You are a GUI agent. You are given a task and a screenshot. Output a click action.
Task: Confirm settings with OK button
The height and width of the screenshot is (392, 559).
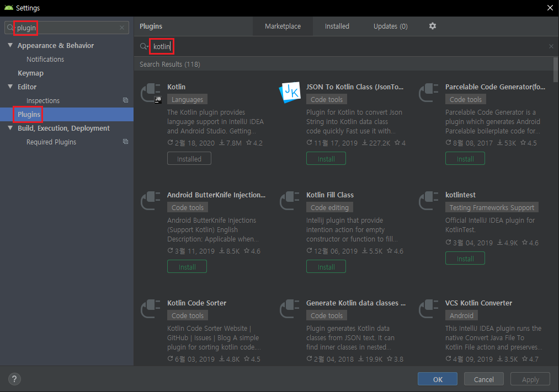click(x=438, y=379)
